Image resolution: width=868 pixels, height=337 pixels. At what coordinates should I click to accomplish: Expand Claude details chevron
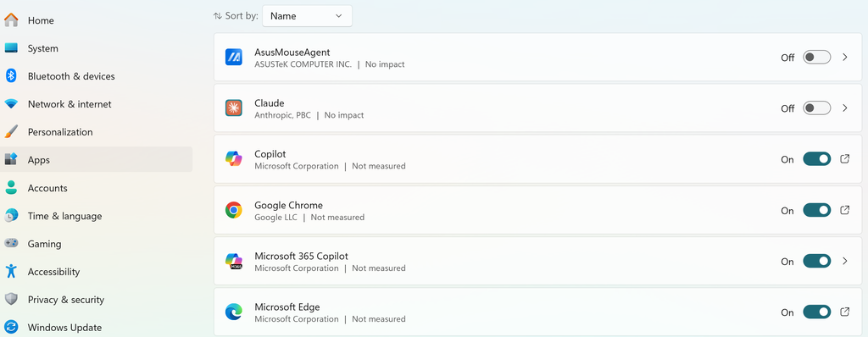(845, 108)
